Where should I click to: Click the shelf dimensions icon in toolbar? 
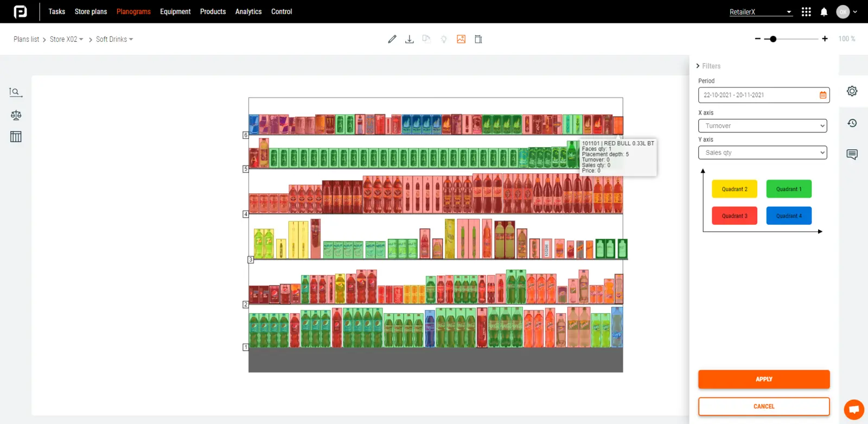coord(478,39)
